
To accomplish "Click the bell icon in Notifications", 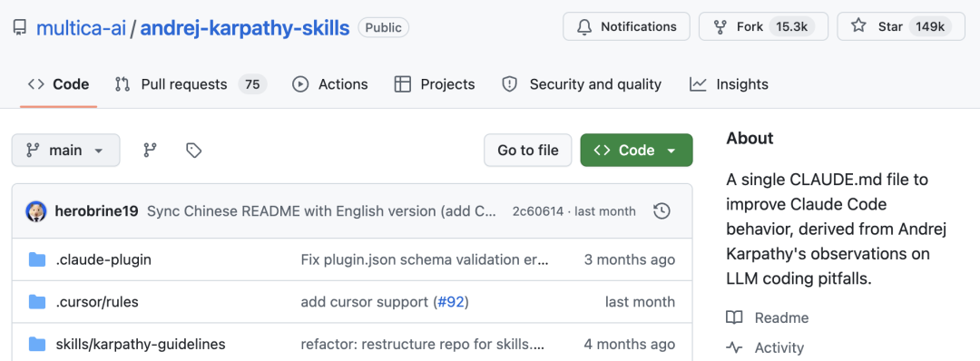I will (584, 27).
